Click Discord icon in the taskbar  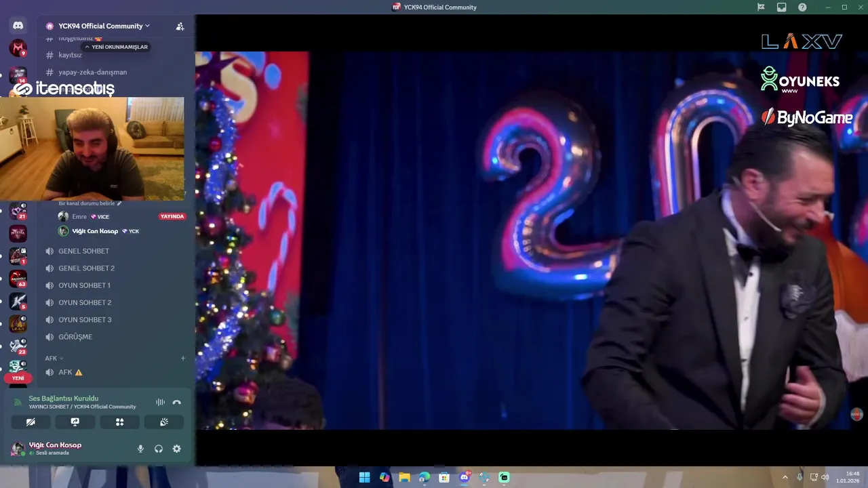pyautogui.click(x=465, y=477)
